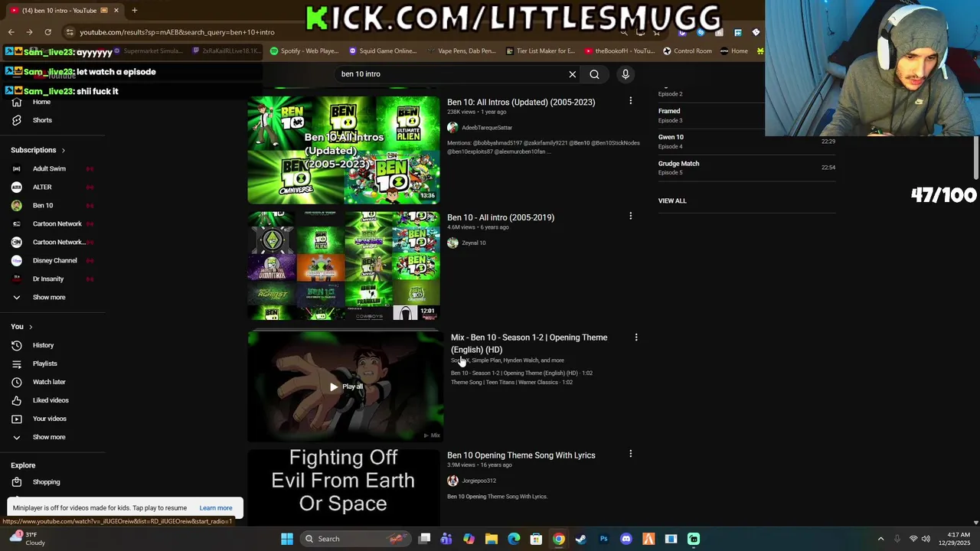The width and height of the screenshot is (980, 551).
Task: Reload the page with the refresh icon
Action: 47,32
